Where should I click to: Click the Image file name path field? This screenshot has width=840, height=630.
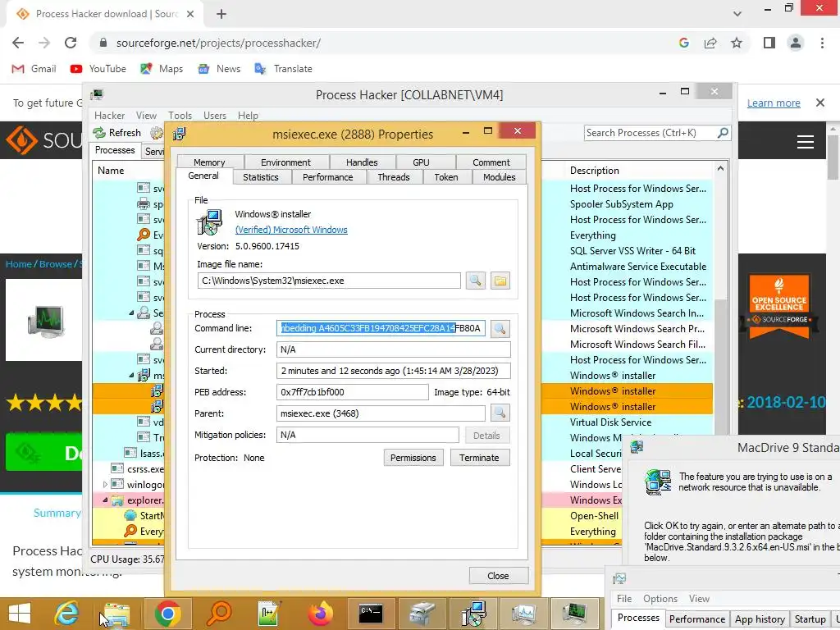(x=329, y=281)
